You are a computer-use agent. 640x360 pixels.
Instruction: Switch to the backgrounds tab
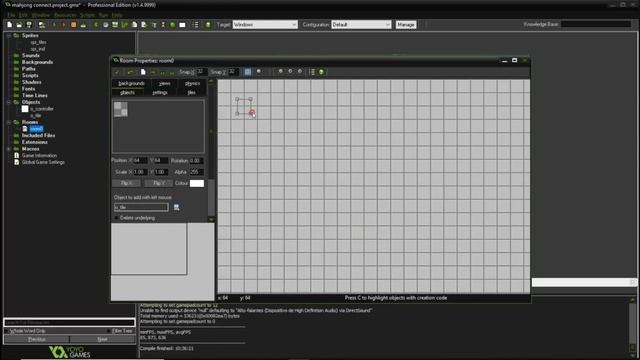[x=131, y=83]
